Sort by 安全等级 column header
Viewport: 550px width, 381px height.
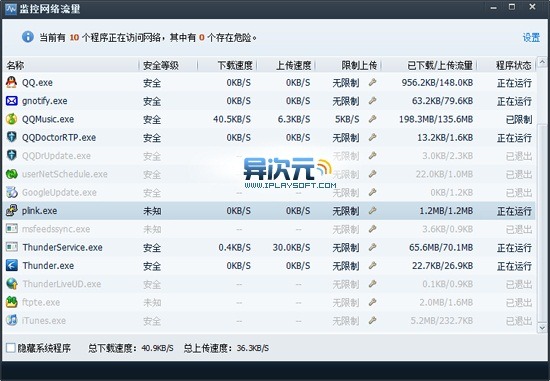(x=161, y=65)
